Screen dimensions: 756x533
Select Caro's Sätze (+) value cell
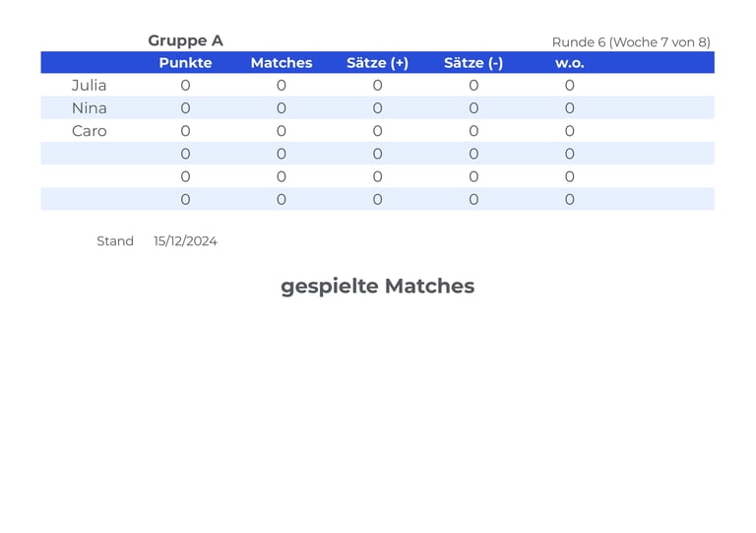click(377, 131)
